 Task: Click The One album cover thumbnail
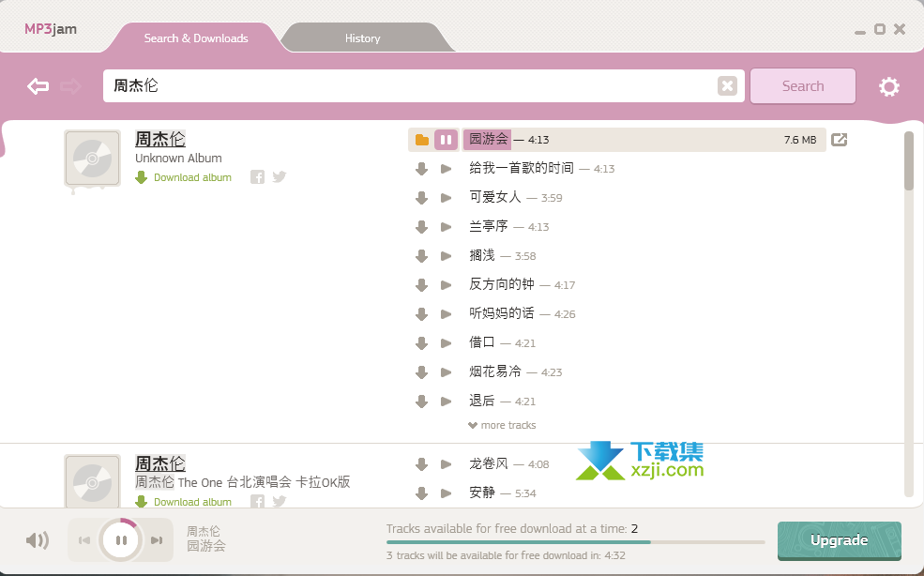click(x=93, y=481)
